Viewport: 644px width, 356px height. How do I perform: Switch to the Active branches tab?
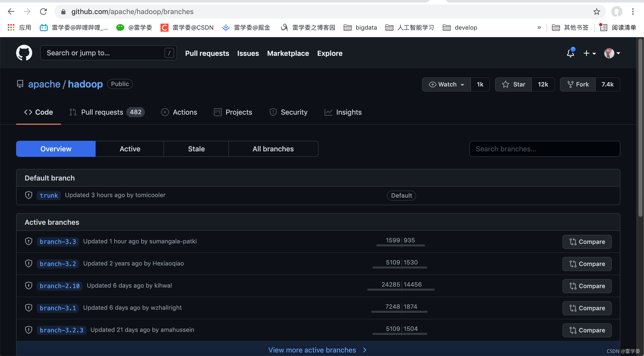[x=130, y=149]
